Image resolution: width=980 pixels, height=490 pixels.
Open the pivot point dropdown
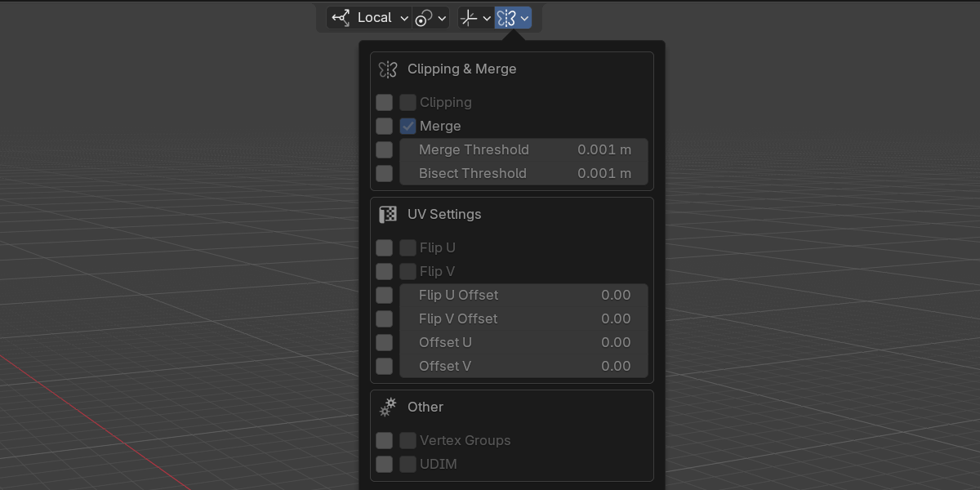(x=430, y=17)
